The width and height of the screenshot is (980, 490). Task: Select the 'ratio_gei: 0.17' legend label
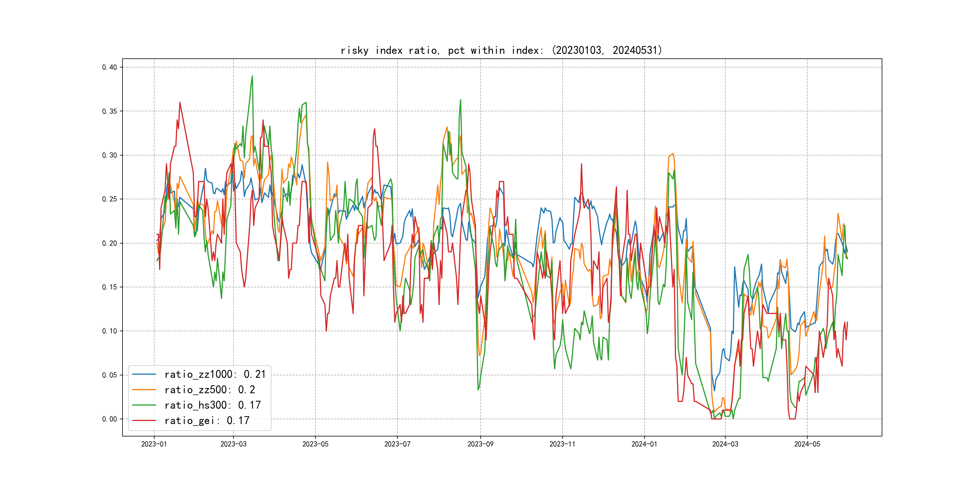(207, 420)
